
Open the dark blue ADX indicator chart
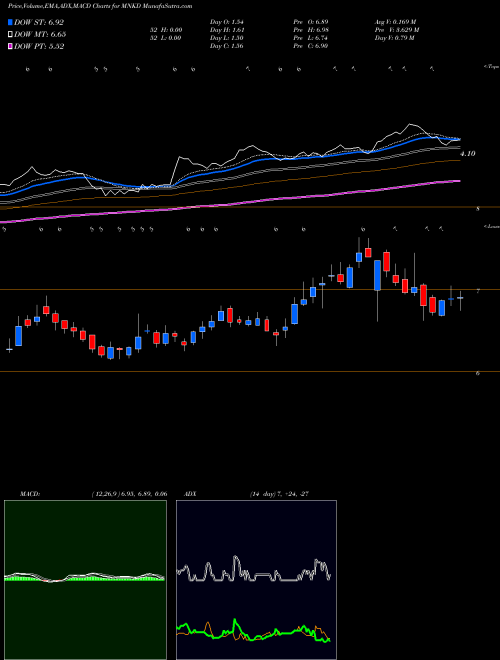tap(256, 580)
